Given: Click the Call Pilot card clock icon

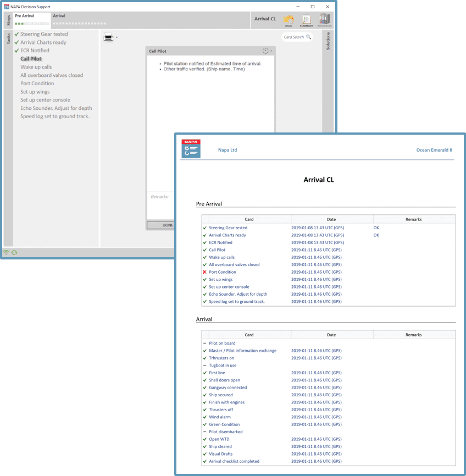Looking at the screenshot, I should click(265, 51).
